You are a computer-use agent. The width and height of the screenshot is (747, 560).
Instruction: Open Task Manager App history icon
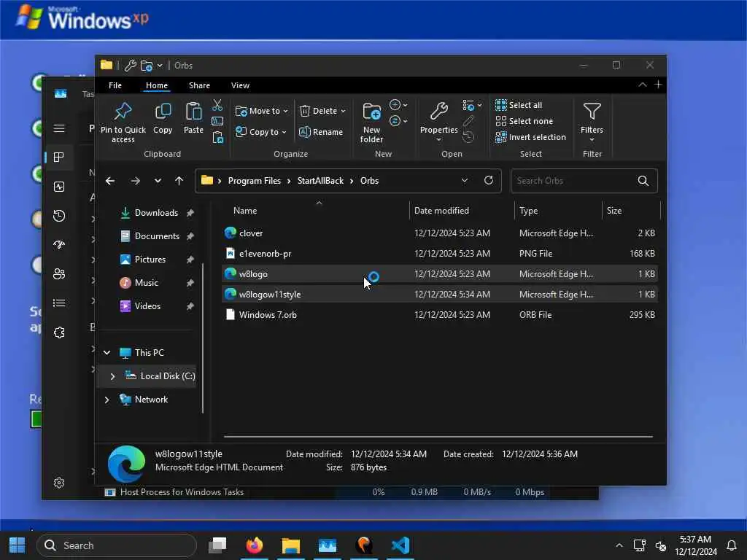[59, 216]
